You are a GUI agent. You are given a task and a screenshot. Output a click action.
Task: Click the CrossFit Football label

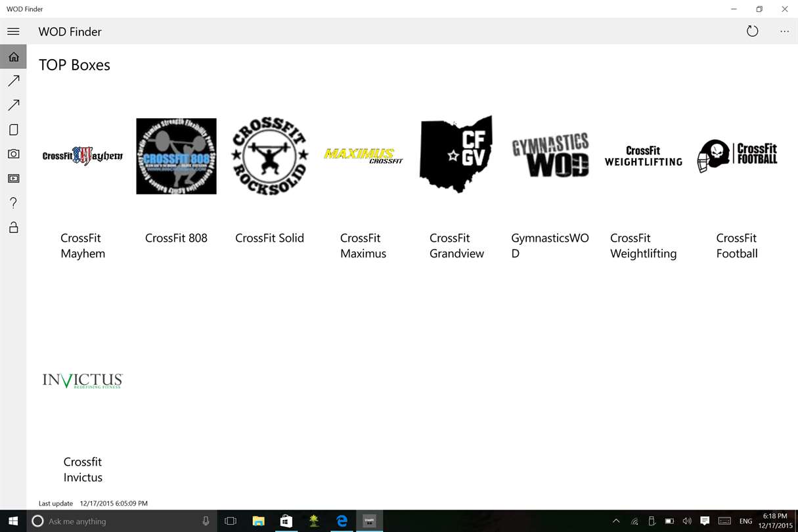point(737,246)
